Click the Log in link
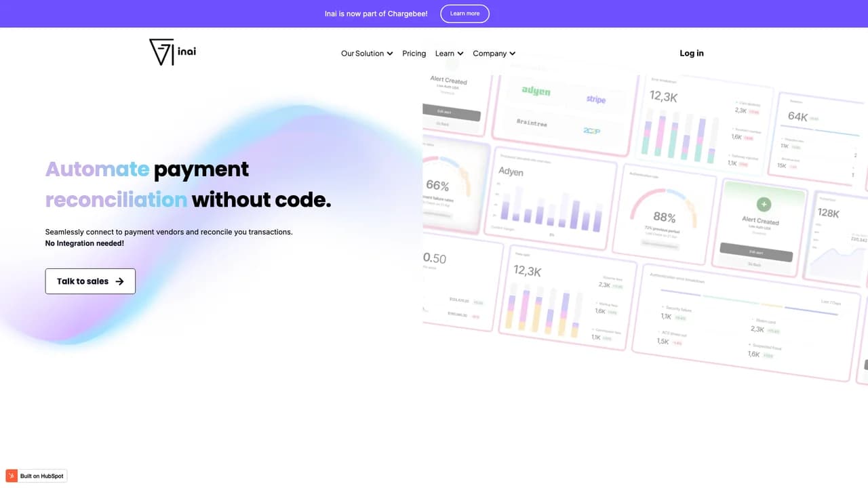868x488 pixels. [x=692, y=54]
